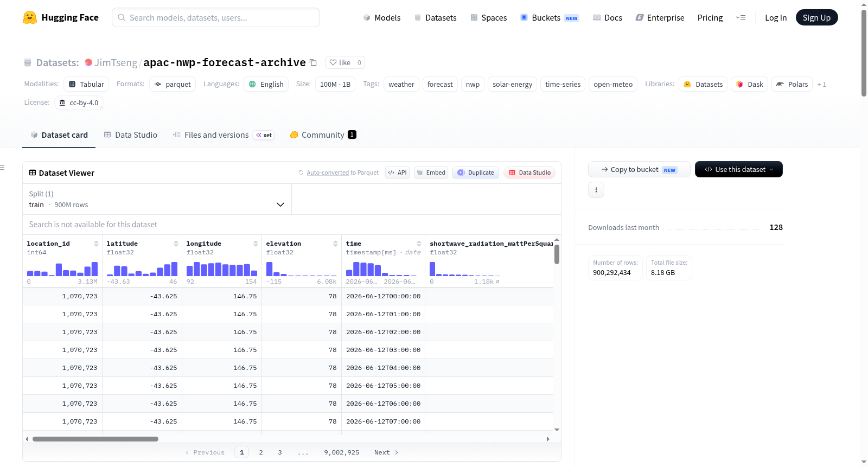Click the table horizontal scrollbar
Viewport: 868px width, 467px height.
click(95, 439)
